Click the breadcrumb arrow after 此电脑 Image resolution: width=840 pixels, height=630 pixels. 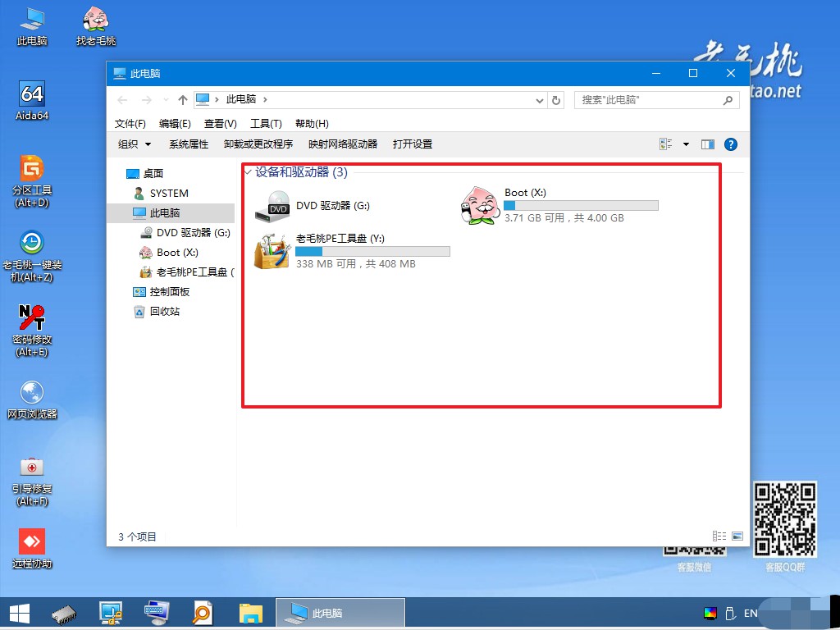(x=265, y=99)
